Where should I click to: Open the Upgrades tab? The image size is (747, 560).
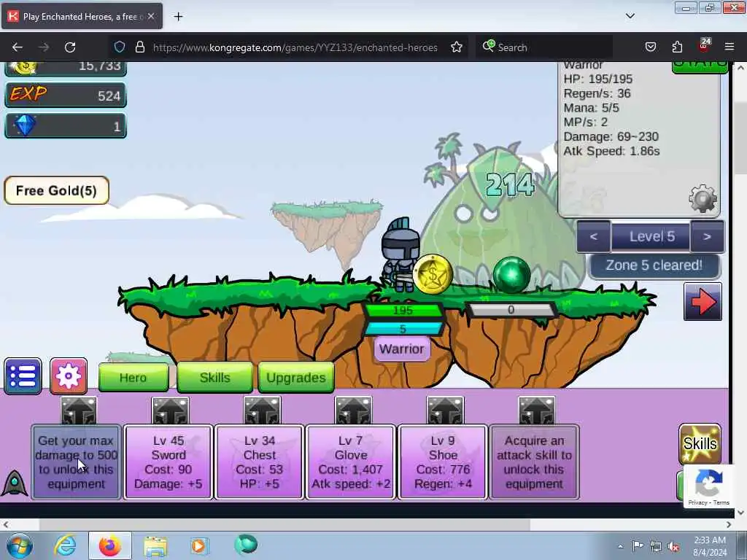pos(296,378)
